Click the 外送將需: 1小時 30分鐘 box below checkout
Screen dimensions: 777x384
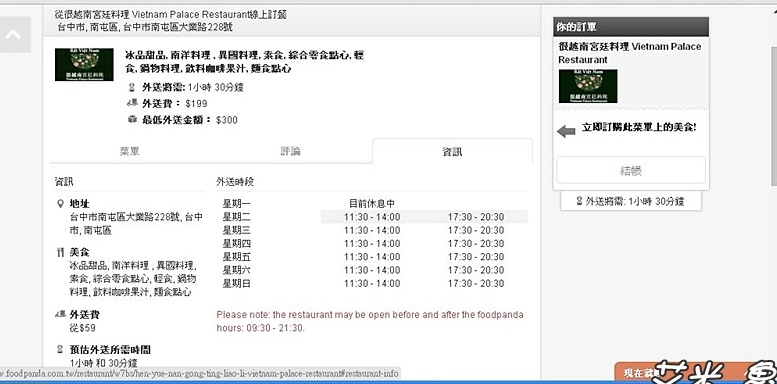pyautogui.click(x=631, y=201)
